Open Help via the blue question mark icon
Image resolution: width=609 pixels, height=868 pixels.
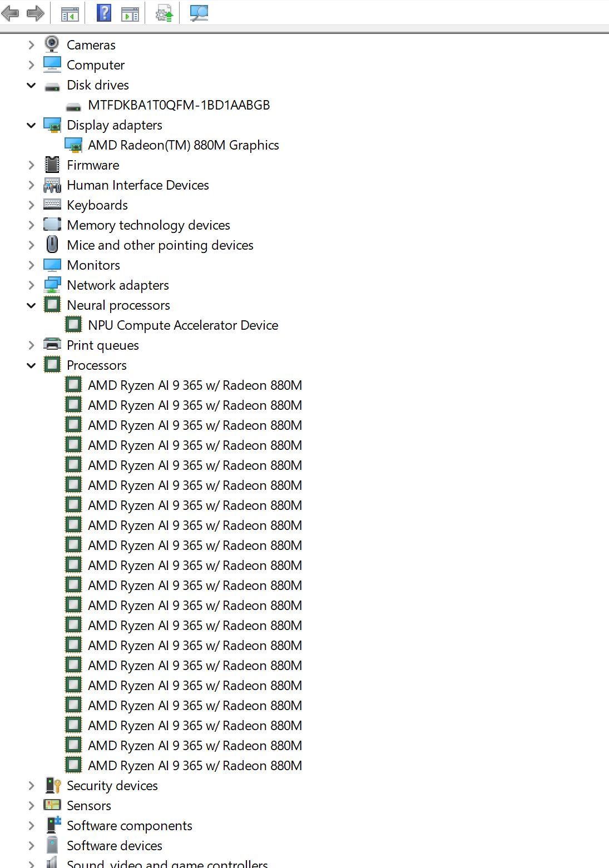[x=104, y=13]
